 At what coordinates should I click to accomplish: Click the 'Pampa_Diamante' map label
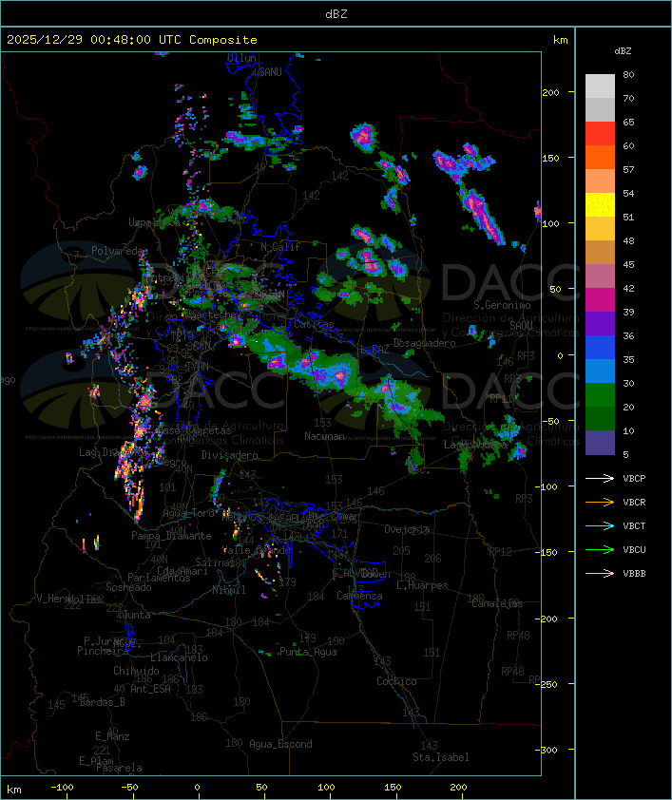[x=171, y=536]
